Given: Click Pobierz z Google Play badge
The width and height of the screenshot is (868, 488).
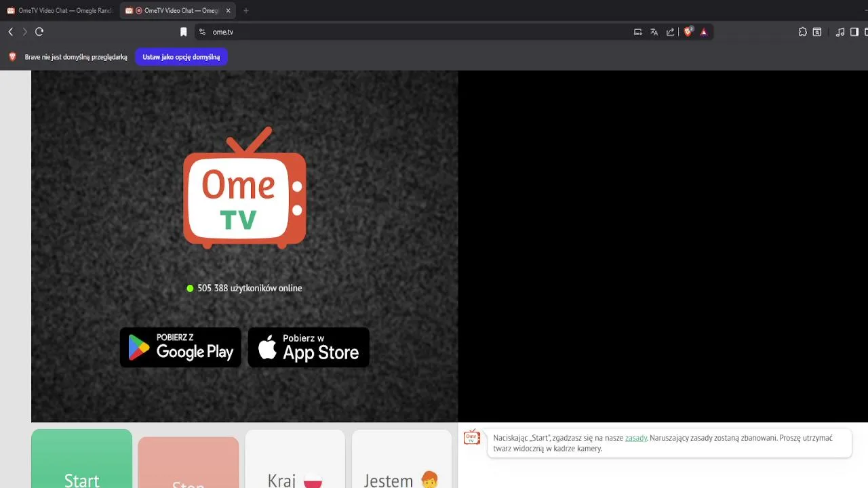Looking at the screenshot, I should point(180,348).
